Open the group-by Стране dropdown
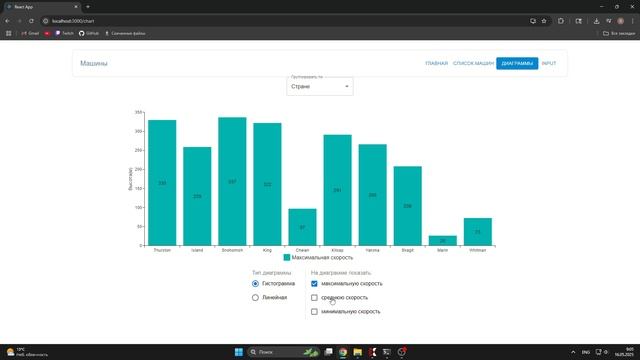This screenshot has height=360, width=640. coord(320,87)
